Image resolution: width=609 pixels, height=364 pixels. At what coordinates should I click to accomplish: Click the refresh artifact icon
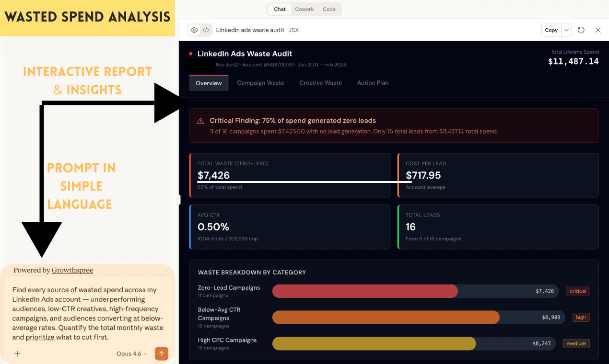coord(581,30)
